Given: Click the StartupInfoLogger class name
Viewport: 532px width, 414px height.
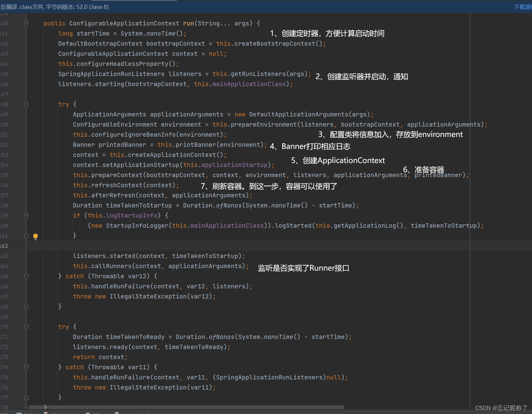Looking at the screenshot, I should [137, 226].
